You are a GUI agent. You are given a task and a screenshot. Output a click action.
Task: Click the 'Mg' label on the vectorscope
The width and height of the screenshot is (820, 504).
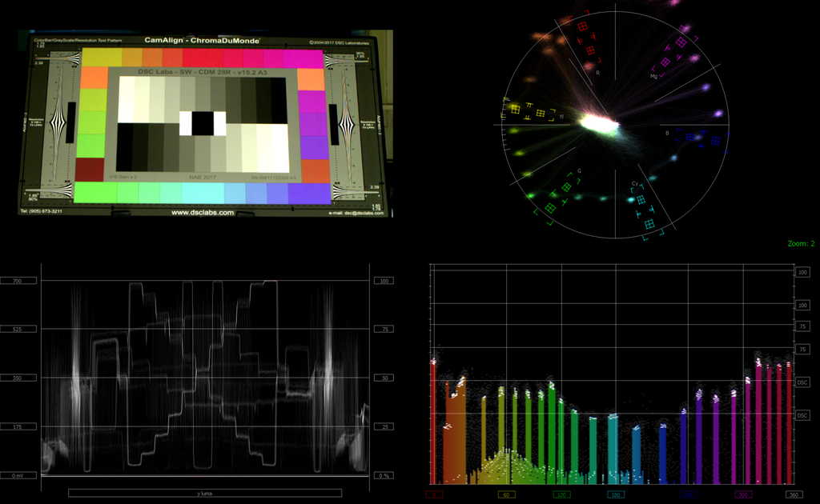click(x=653, y=76)
